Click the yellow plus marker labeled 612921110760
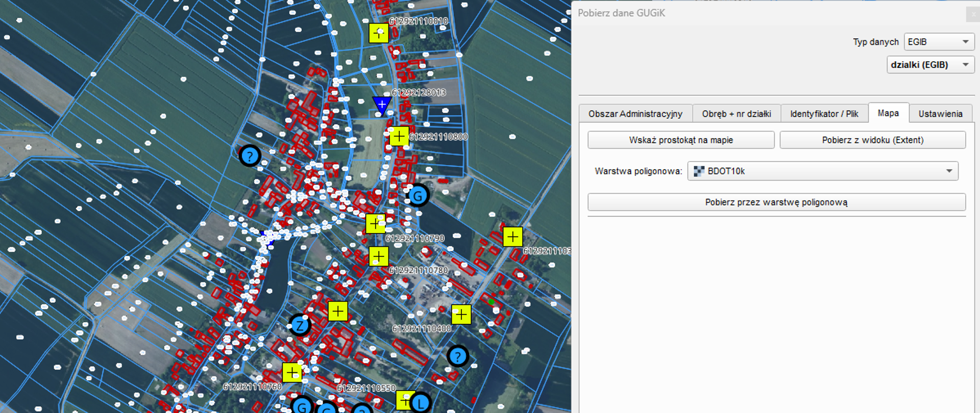The image size is (980, 413). (292, 373)
